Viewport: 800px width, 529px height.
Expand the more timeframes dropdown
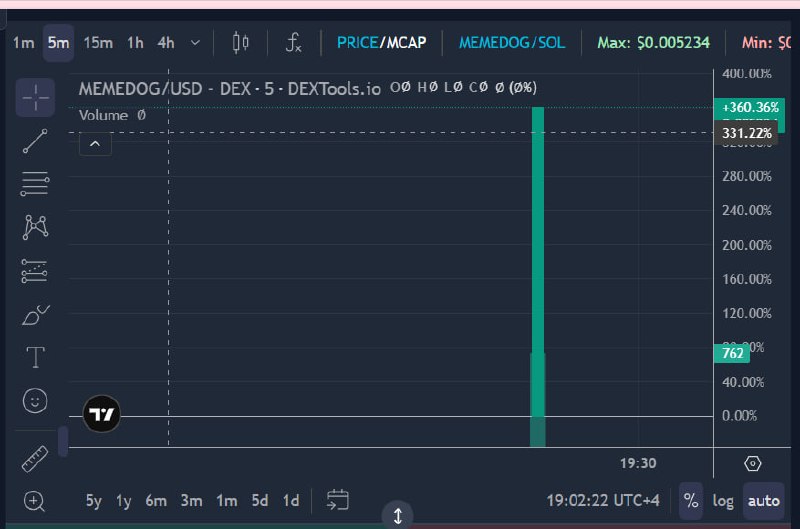(195, 42)
